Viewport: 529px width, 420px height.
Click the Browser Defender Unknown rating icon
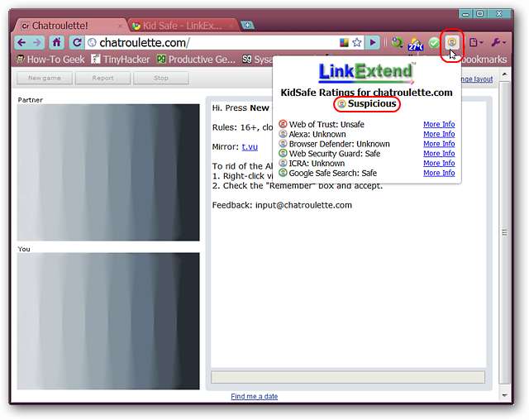283,144
